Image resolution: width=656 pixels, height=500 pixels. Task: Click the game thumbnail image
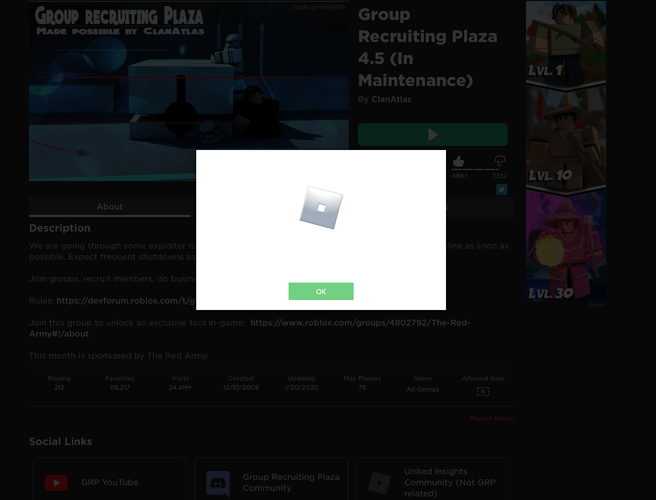coord(189,91)
